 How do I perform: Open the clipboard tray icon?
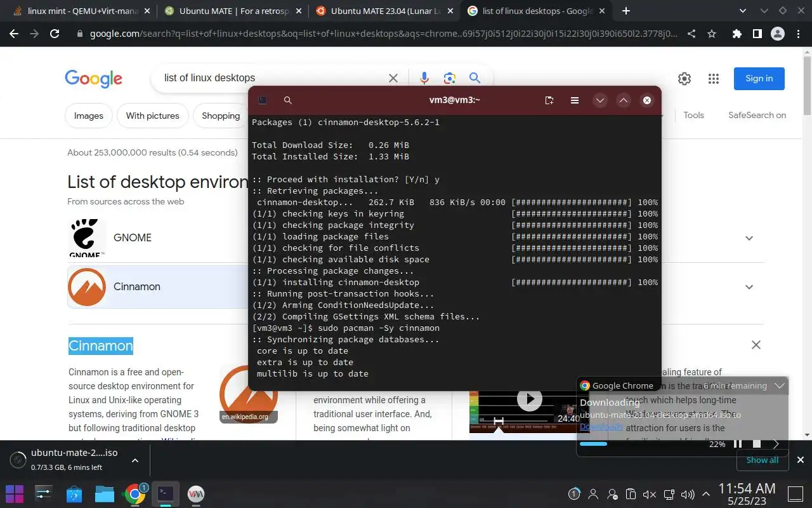coord(631,494)
